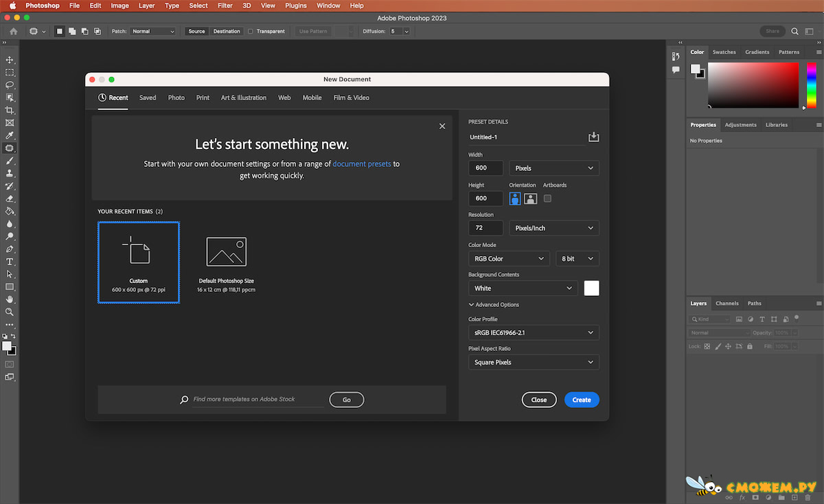
Task: Click the red color picker field
Action: [753, 85]
